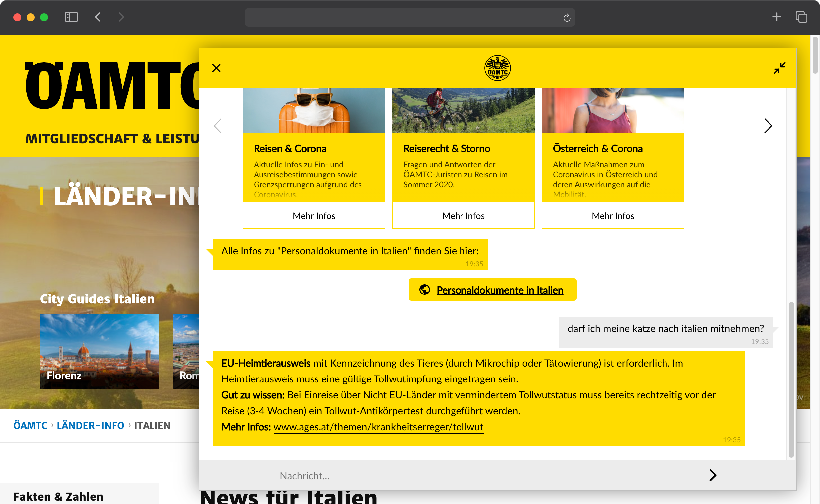Click the ÖAMTC breadcrumb link
This screenshot has height=504, width=820.
click(30, 426)
